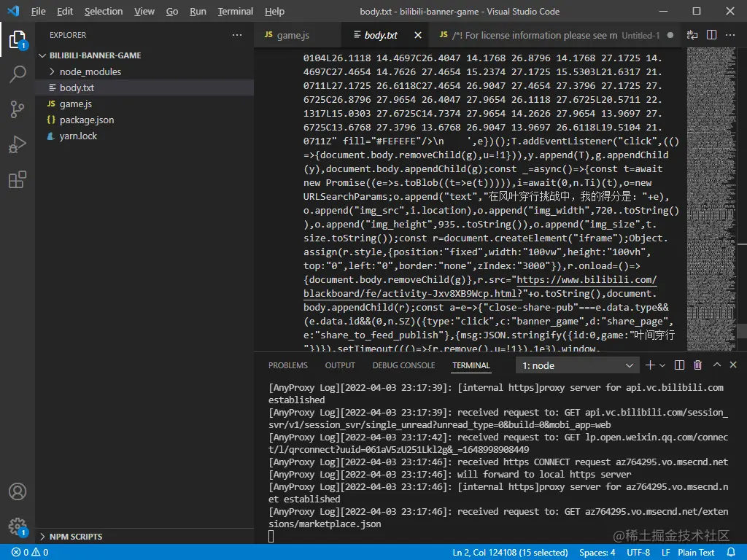Click the terminal cursor input line

pyautogui.click(x=271, y=537)
